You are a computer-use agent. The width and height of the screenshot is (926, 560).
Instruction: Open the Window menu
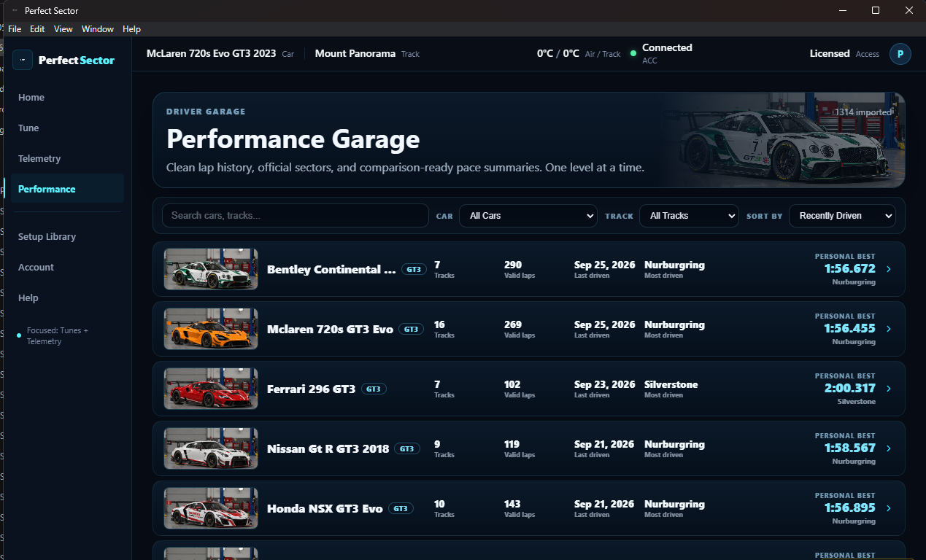(98, 29)
